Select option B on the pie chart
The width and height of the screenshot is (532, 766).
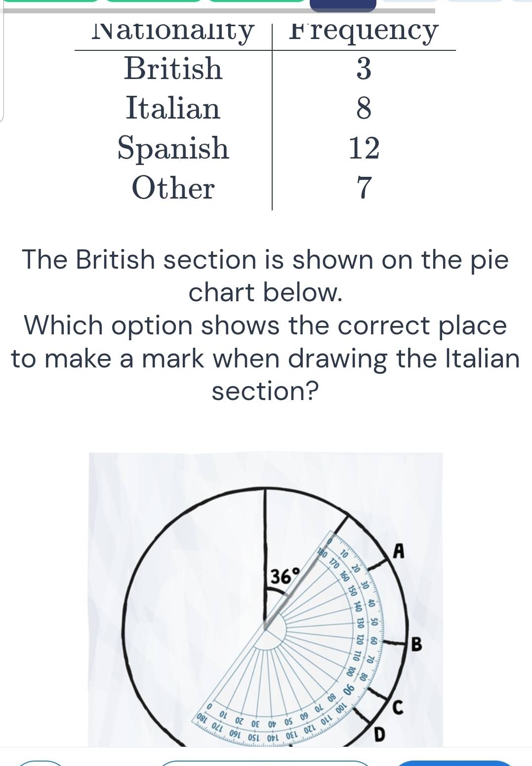416,645
